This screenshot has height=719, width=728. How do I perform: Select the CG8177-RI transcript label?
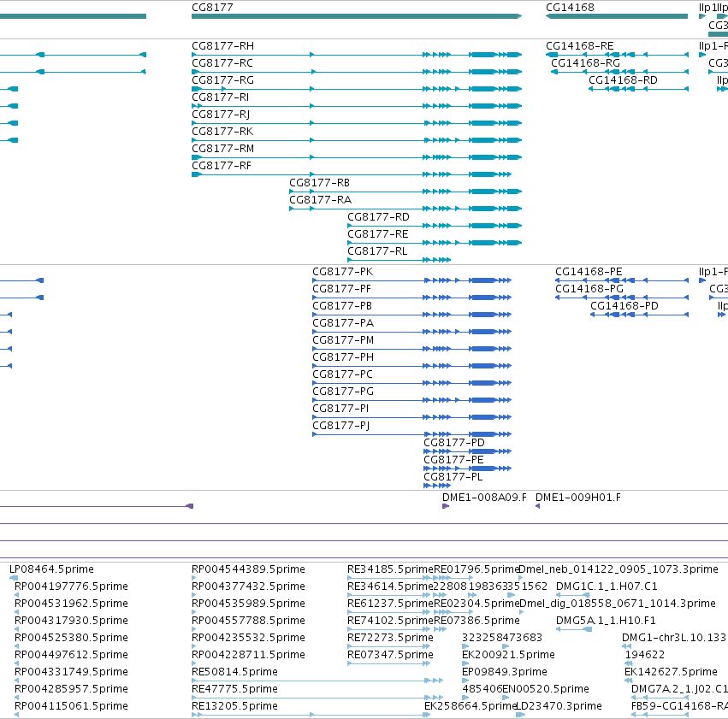tap(220, 97)
